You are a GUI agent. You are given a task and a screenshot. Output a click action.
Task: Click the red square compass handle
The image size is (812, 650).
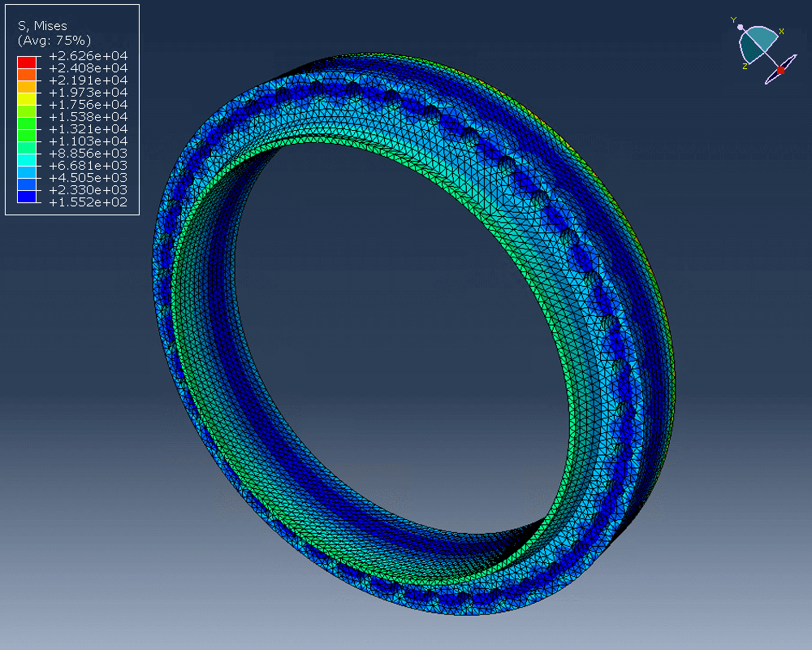780,71
